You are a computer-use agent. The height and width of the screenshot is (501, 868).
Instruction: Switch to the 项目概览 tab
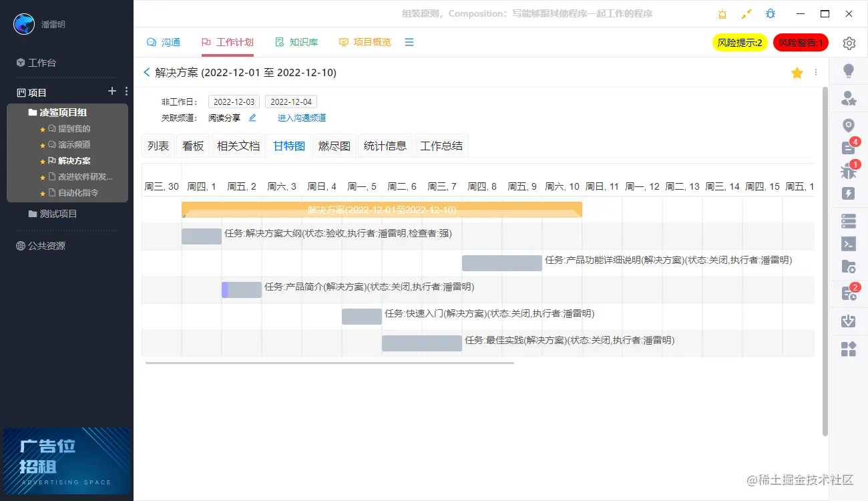365,42
